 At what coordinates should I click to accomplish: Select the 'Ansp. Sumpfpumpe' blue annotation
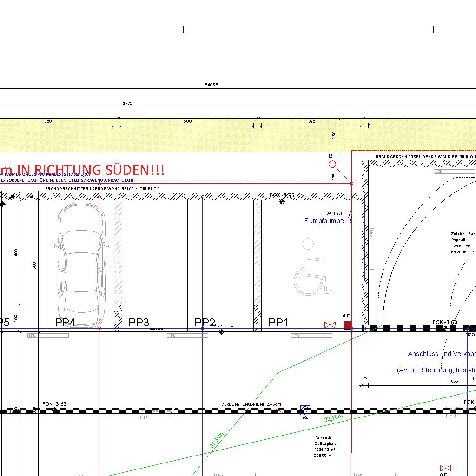click(x=324, y=217)
